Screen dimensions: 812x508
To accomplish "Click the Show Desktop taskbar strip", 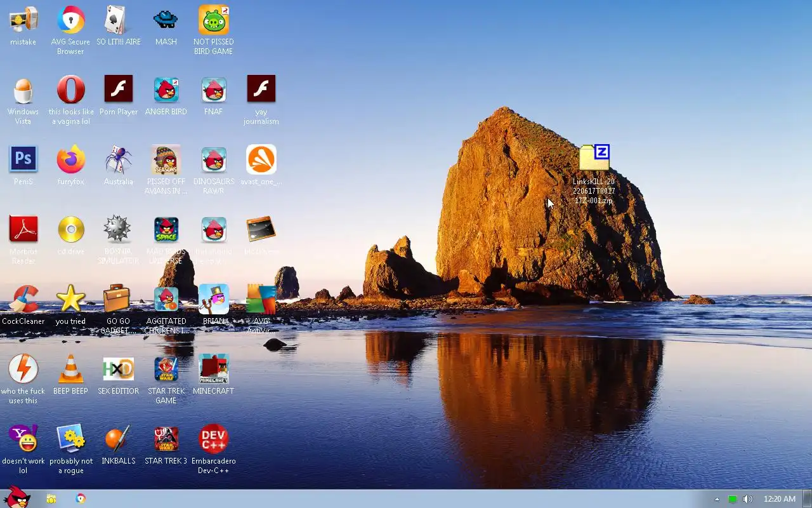I will click(807, 499).
